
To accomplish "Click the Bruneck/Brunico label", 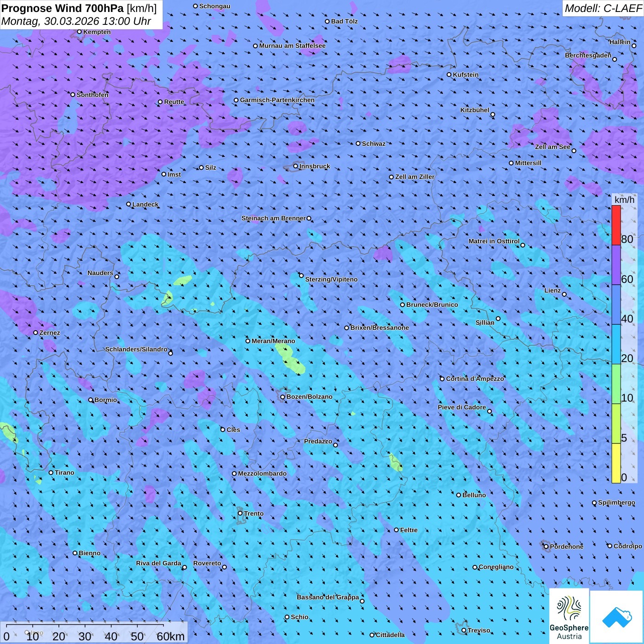I will (x=432, y=305).
